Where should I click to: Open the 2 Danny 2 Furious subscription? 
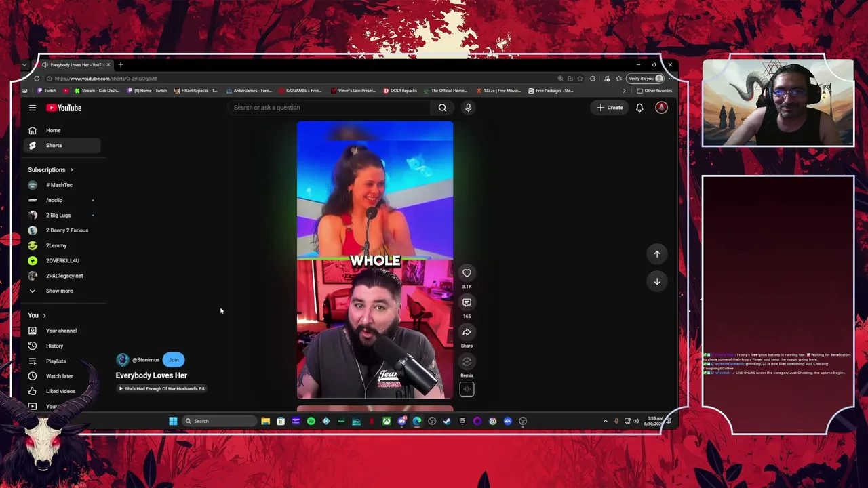coord(63,230)
